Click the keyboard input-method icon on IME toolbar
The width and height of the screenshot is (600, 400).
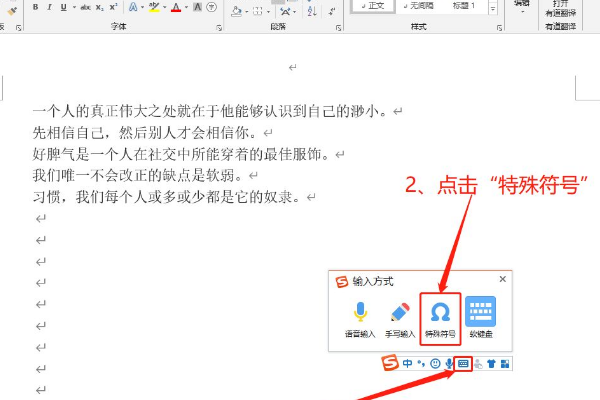tap(463, 363)
